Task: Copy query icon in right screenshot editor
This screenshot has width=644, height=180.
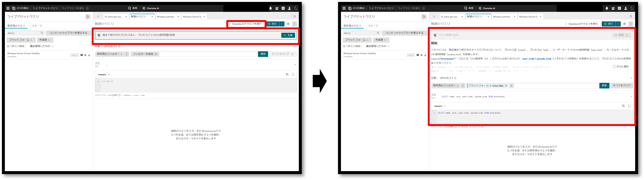Action: [x=623, y=106]
